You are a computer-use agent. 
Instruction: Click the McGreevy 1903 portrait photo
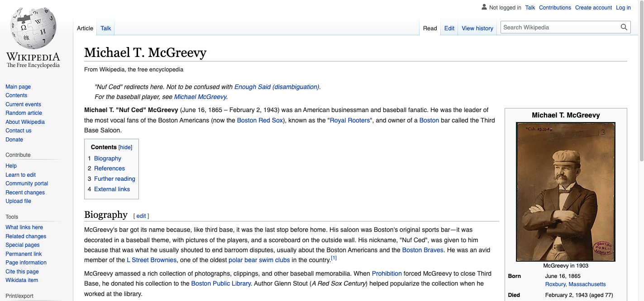click(565, 191)
